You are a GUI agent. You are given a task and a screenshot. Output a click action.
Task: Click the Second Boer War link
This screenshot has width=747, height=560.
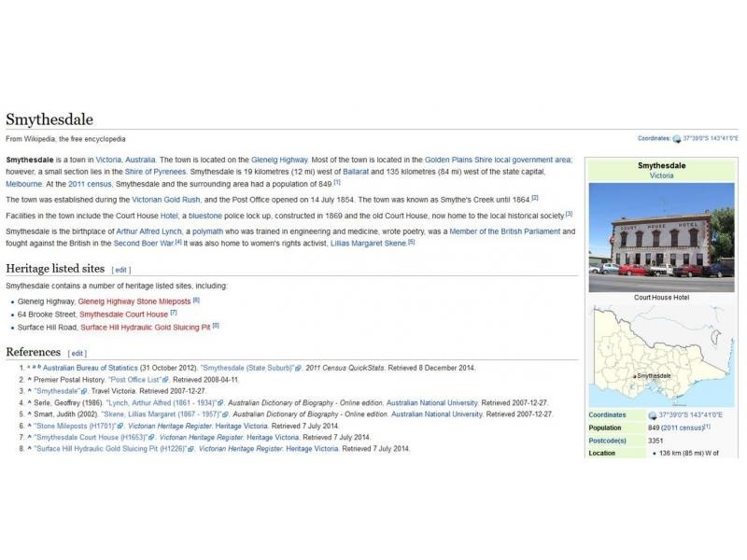point(144,243)
